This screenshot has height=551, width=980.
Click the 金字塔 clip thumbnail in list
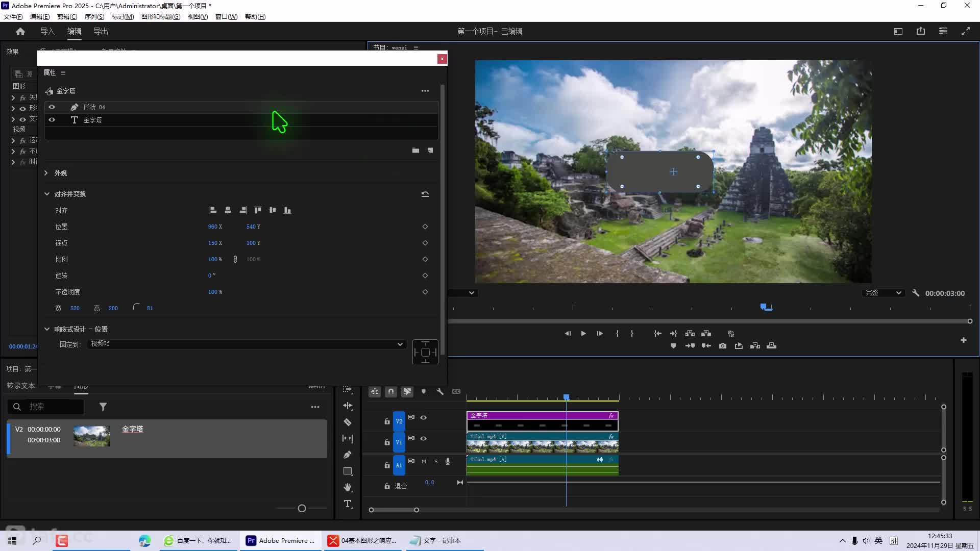tap(92, 436)
